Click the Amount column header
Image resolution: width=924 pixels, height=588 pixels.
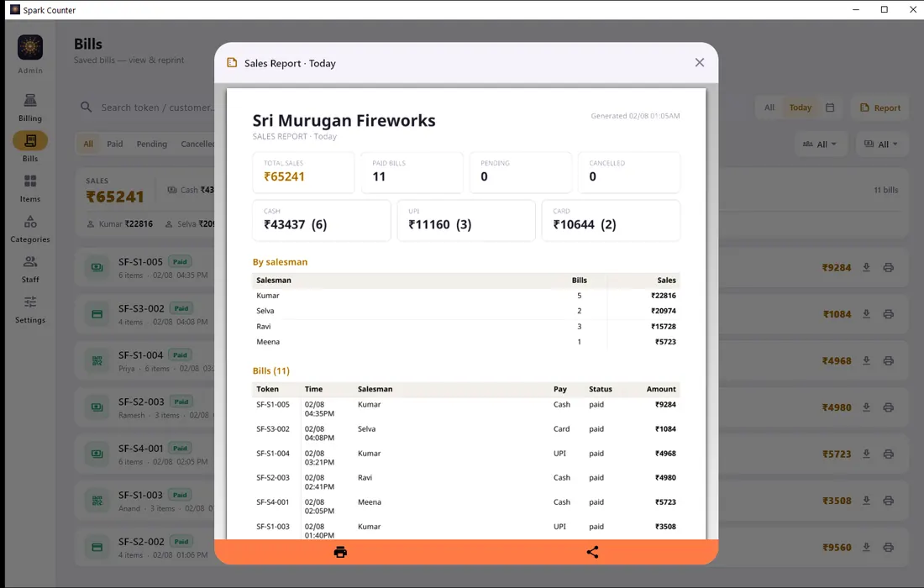pos(661,389)
